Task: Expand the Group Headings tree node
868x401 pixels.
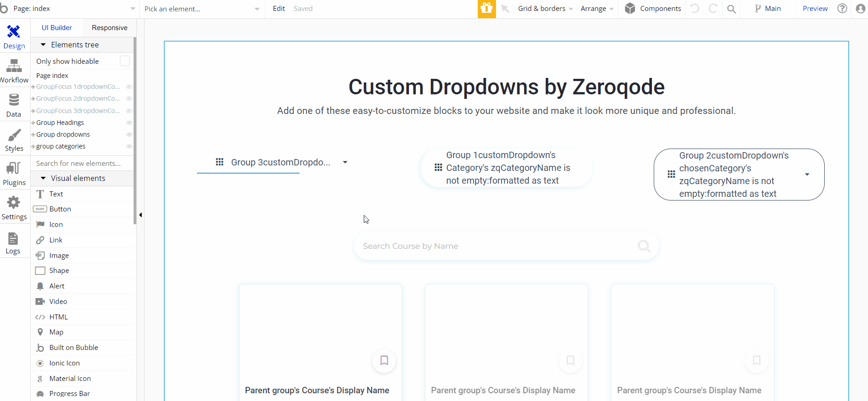Action: pyautogui.click(x=33, y=123)
